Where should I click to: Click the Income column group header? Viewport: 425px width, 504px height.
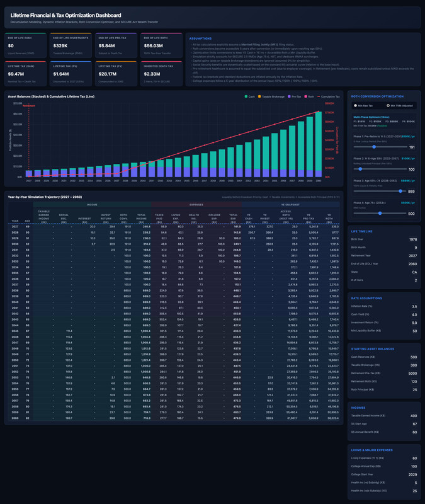(92, 205)
